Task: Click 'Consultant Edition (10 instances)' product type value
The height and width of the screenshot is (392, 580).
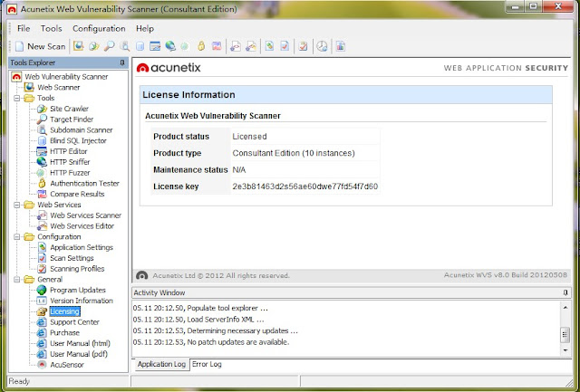Action: pos(294,153)
